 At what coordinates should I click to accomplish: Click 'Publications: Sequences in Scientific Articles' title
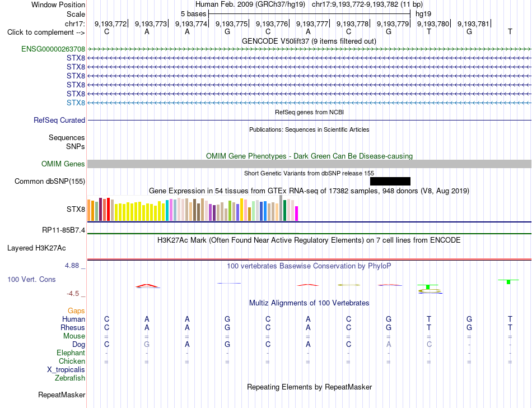point(309,129)
